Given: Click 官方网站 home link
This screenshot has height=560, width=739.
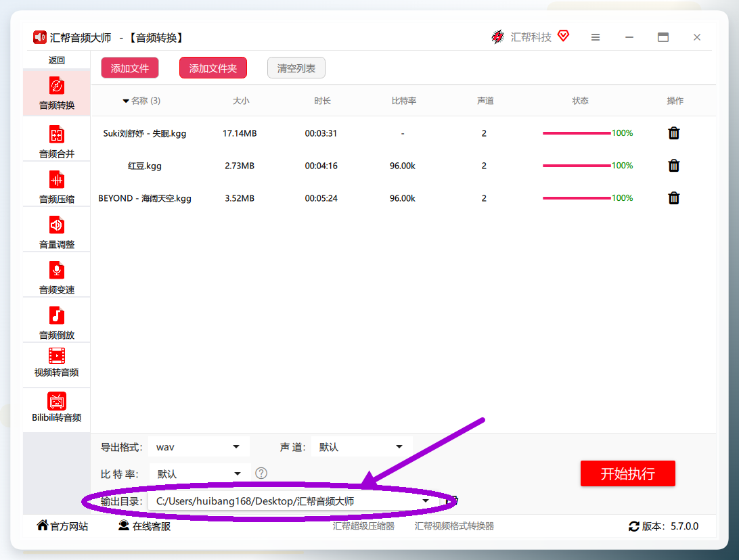Looking at the screenshot, I should 62,526.
